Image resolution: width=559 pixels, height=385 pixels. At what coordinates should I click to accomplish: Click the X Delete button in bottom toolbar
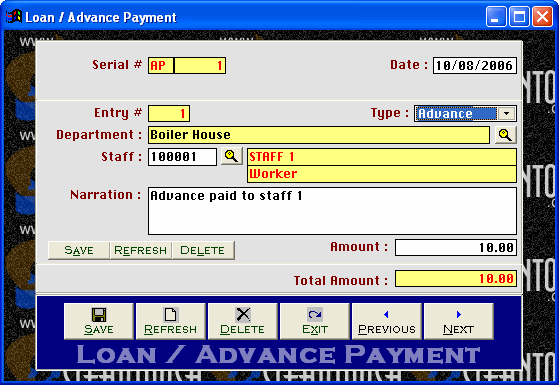pyautogui.click(x=243, y=321)
